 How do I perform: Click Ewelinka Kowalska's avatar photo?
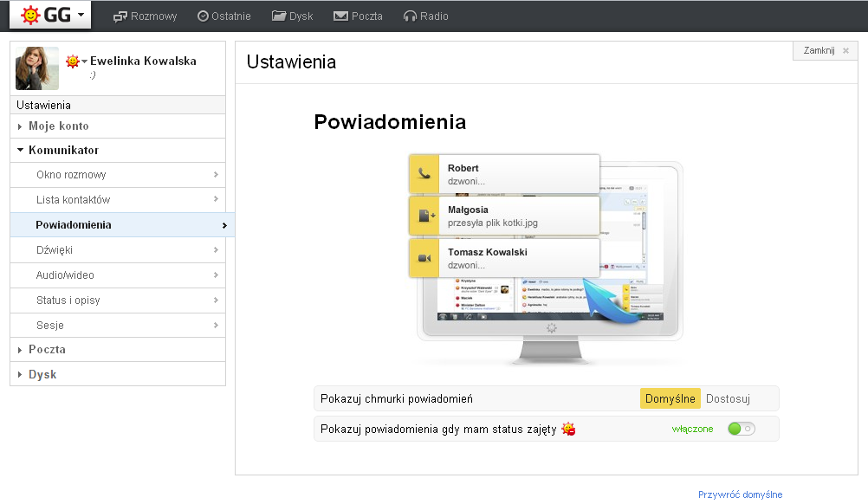pos(37,68)
